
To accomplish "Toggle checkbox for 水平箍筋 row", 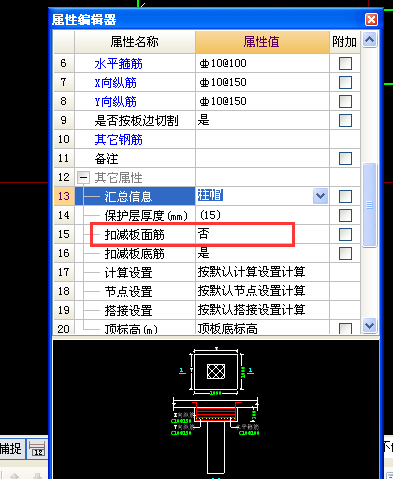I will [x=345, y=63].
